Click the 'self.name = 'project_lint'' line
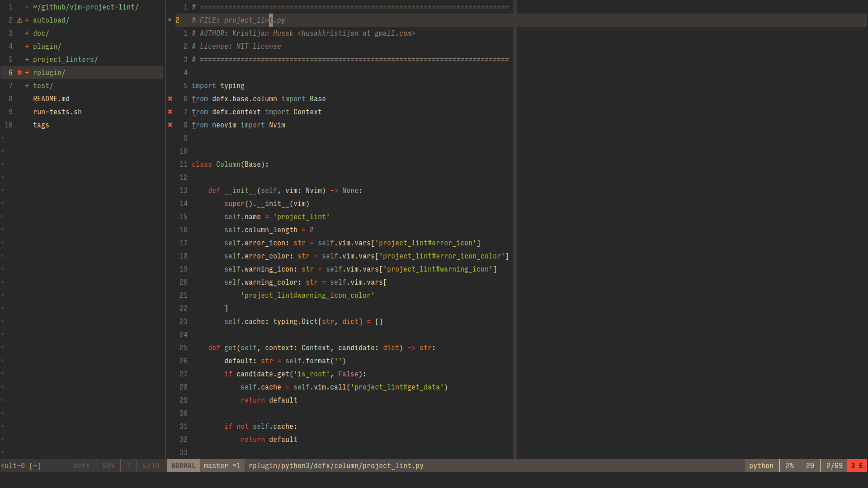The height and width of the screenshot is (488, 868). click(x=277, y=217)
